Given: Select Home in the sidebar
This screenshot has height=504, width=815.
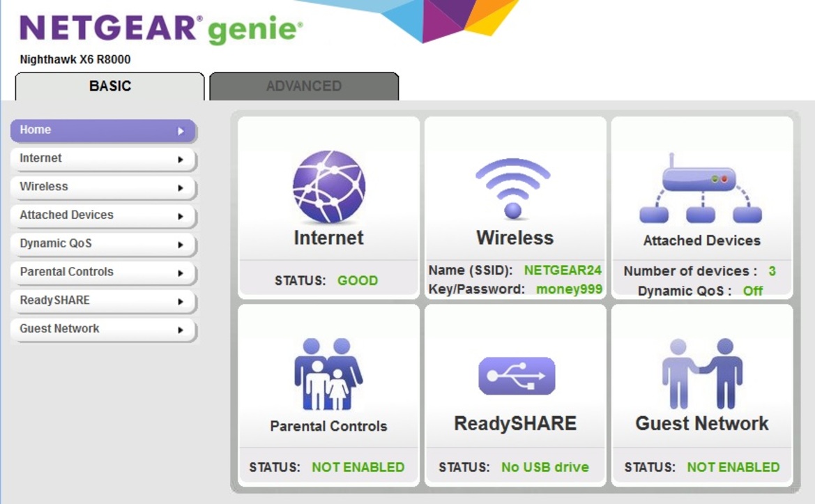Looking at the screenshot, I should coord(103,130).
